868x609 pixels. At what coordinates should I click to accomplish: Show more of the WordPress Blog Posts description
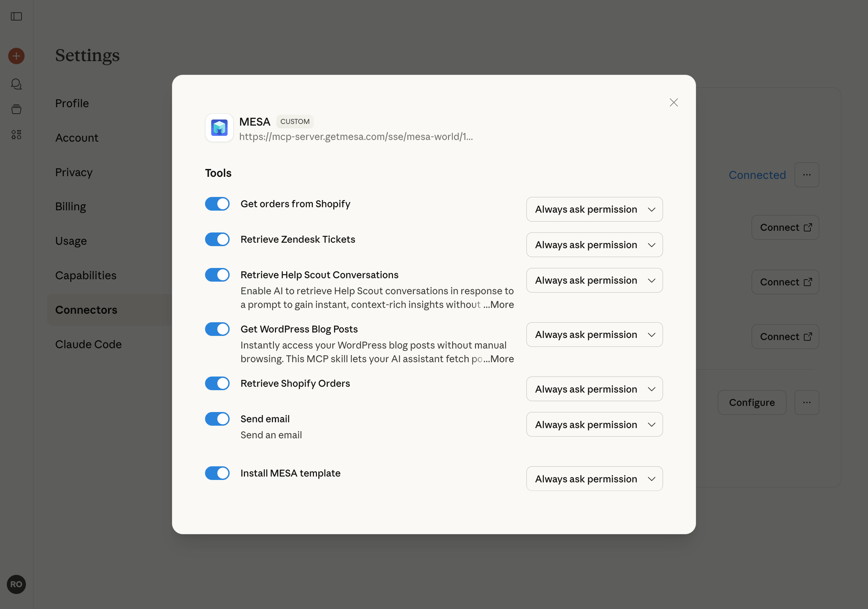click(498, 359)
